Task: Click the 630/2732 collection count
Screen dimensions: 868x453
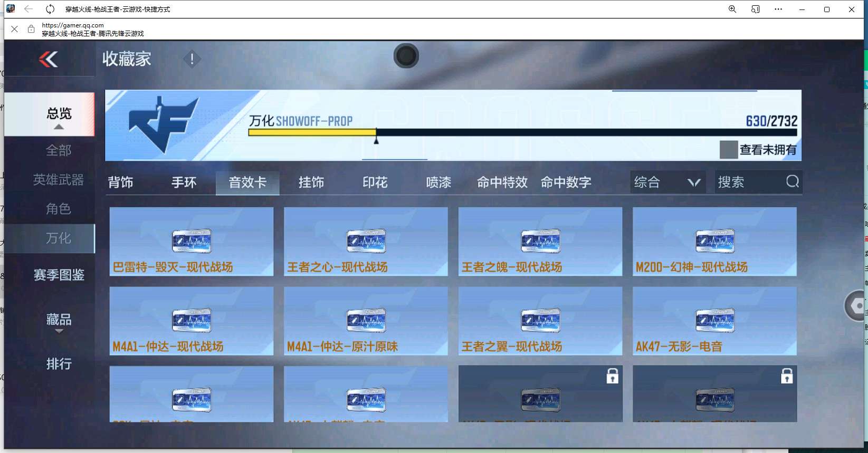Action: (x=771, y=121)
